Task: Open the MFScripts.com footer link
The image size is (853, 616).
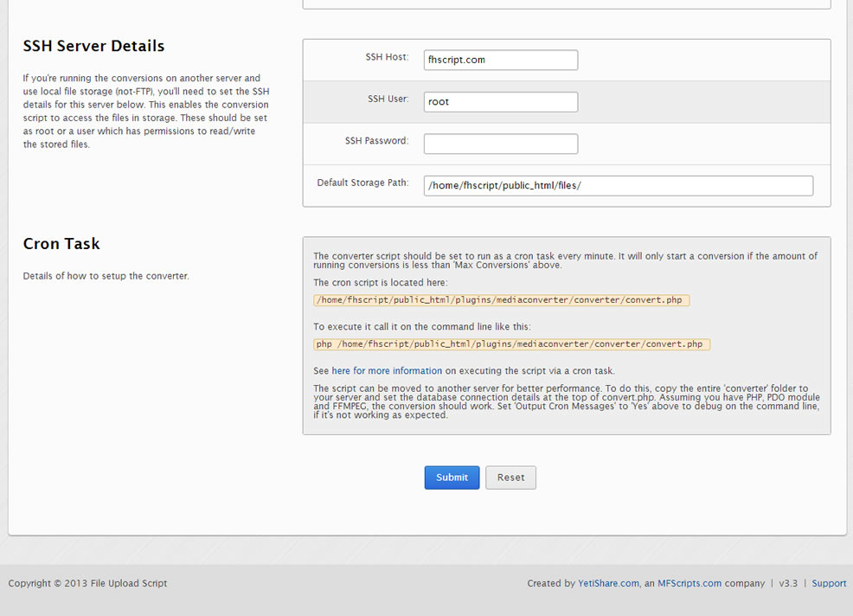Action: (689, 583)
